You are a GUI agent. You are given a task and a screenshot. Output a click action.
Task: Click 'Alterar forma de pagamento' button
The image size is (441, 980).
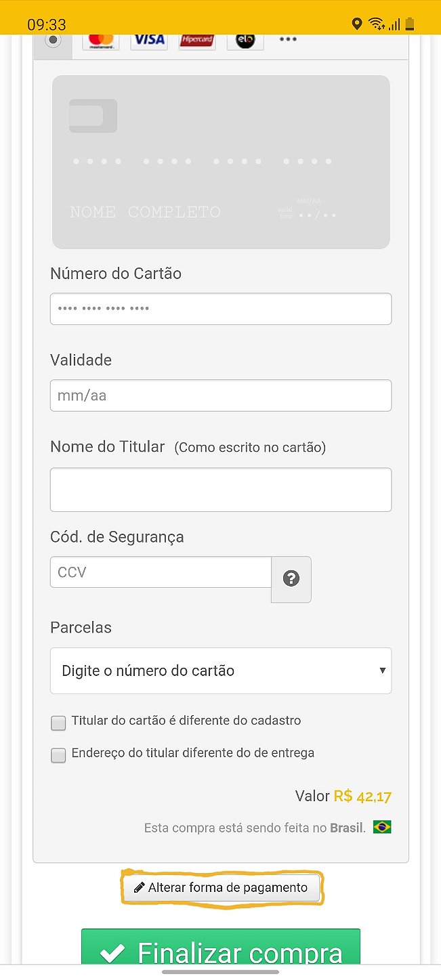pos(221,887)
